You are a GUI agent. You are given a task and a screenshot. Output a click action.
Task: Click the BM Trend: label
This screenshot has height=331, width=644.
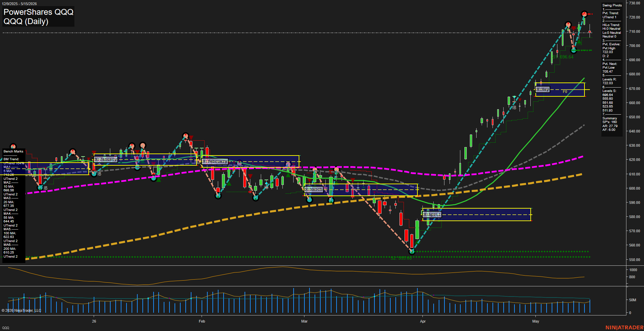tap(11, 159)
